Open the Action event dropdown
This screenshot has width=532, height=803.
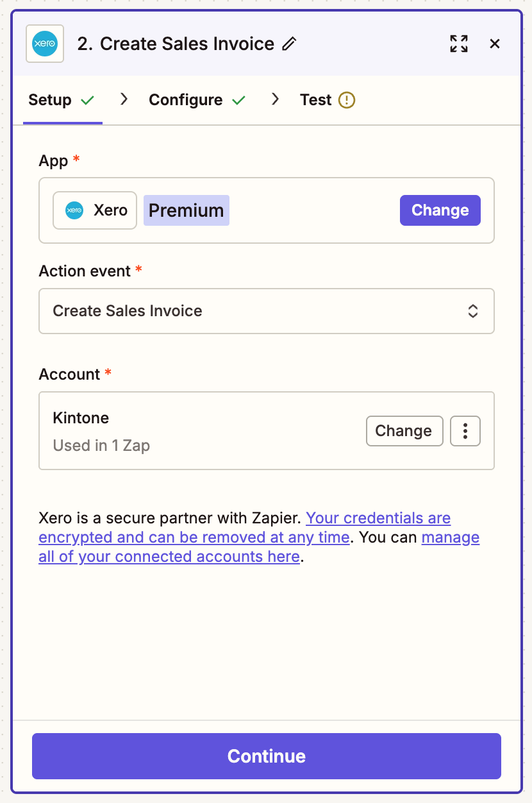tap(266, 311)
